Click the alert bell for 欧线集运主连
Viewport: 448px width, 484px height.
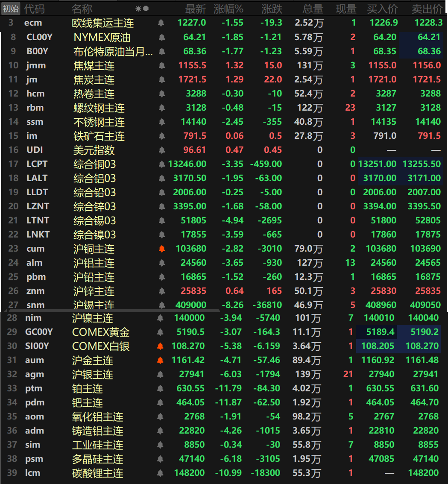pos(161,23)
